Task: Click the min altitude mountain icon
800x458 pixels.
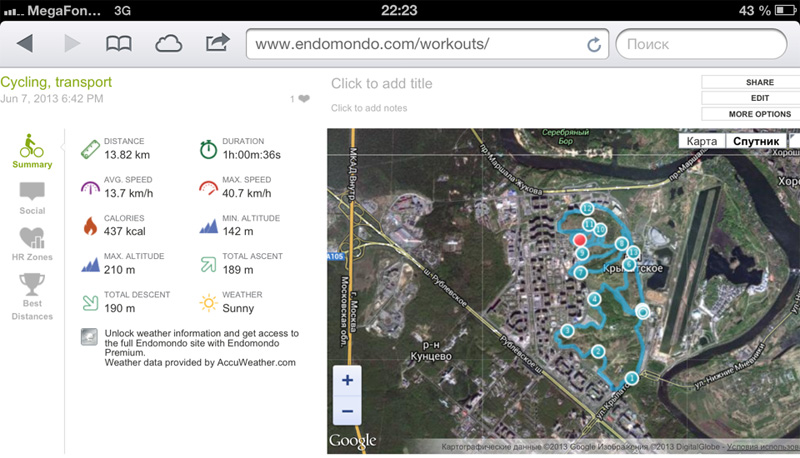Action: click(x=208, y=226)
